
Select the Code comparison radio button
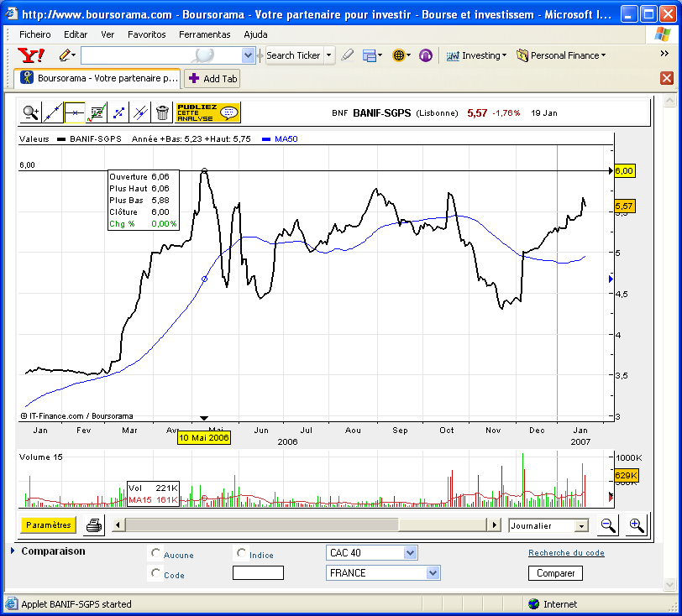point(155,573)
